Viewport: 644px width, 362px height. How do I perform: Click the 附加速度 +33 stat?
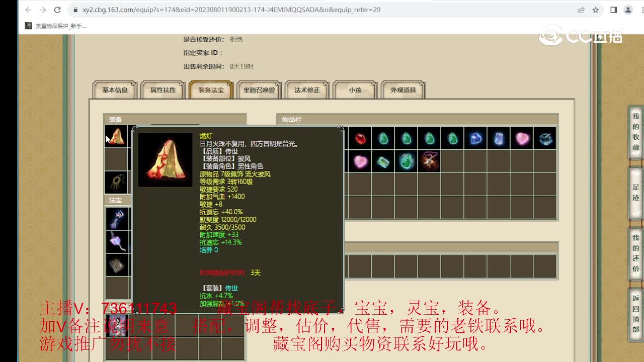[219, 235]
